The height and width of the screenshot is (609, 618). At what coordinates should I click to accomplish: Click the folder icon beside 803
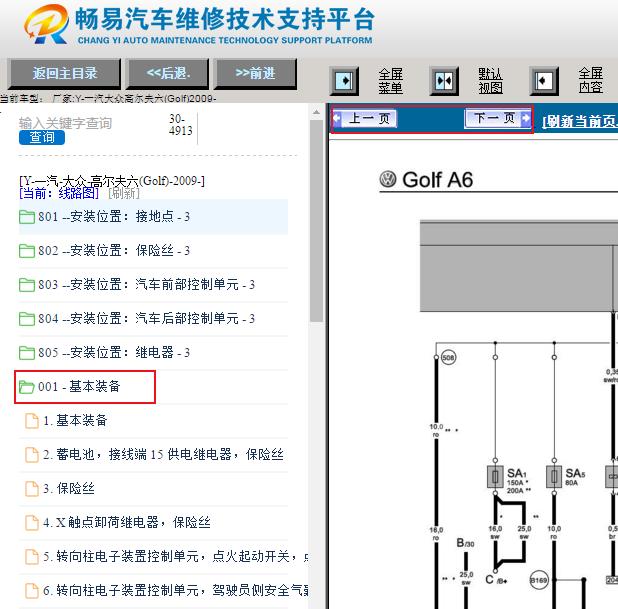pos(27,285)
